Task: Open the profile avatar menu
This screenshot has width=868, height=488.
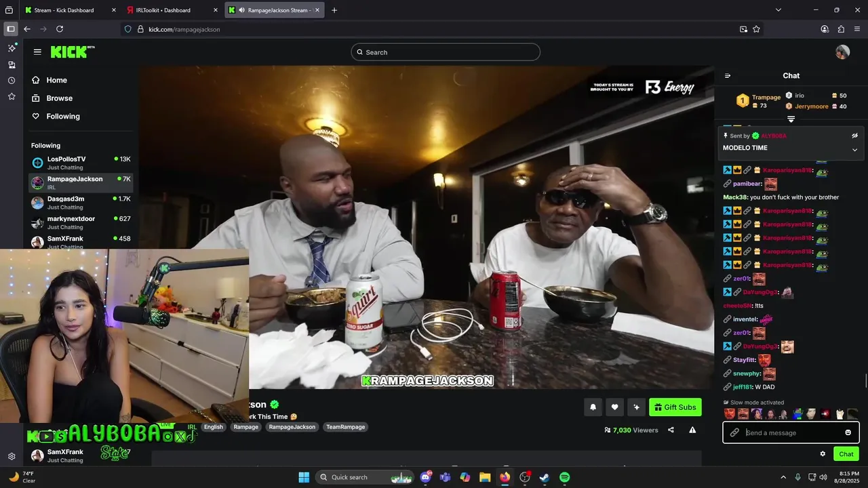Action: (x=842, y=52)
